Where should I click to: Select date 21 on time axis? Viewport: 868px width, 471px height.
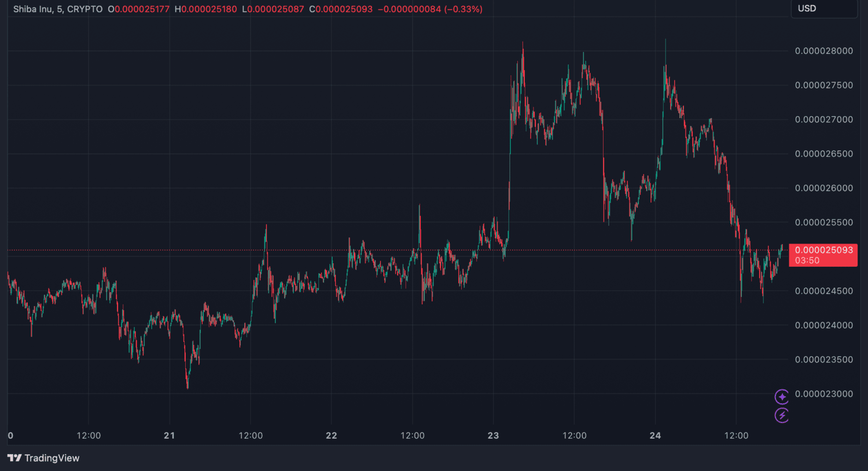[x=169, y=436]
